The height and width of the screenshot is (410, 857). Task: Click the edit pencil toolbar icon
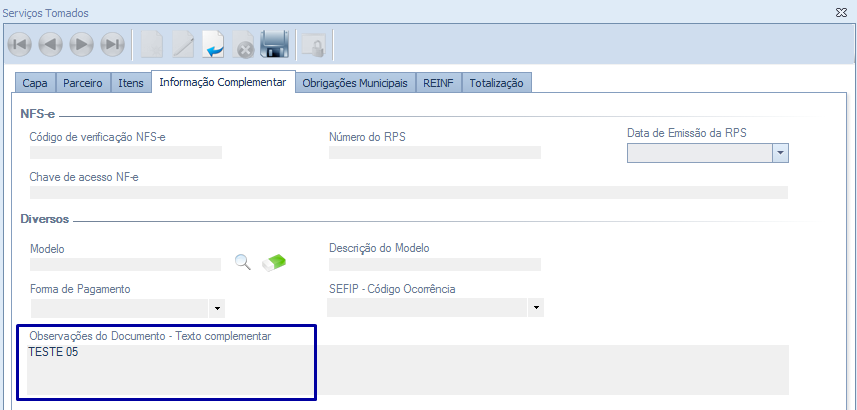(183, 45)
